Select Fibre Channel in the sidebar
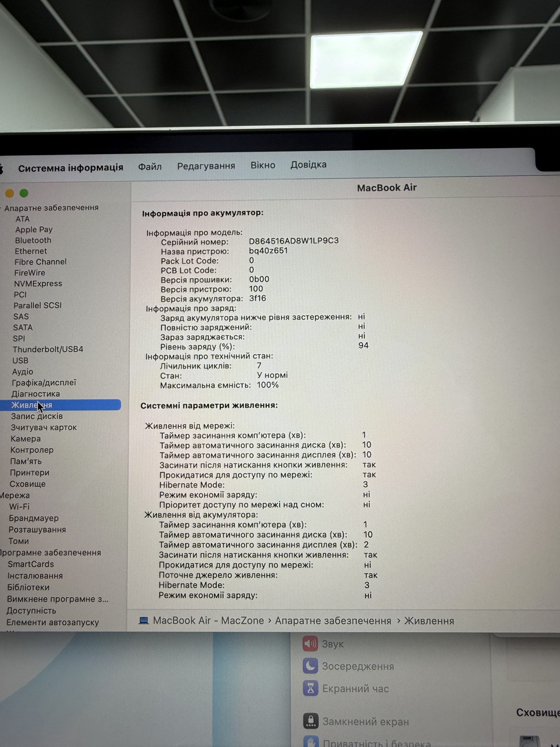The width and height of the screenshot is (560, 747). coord(41,262)
